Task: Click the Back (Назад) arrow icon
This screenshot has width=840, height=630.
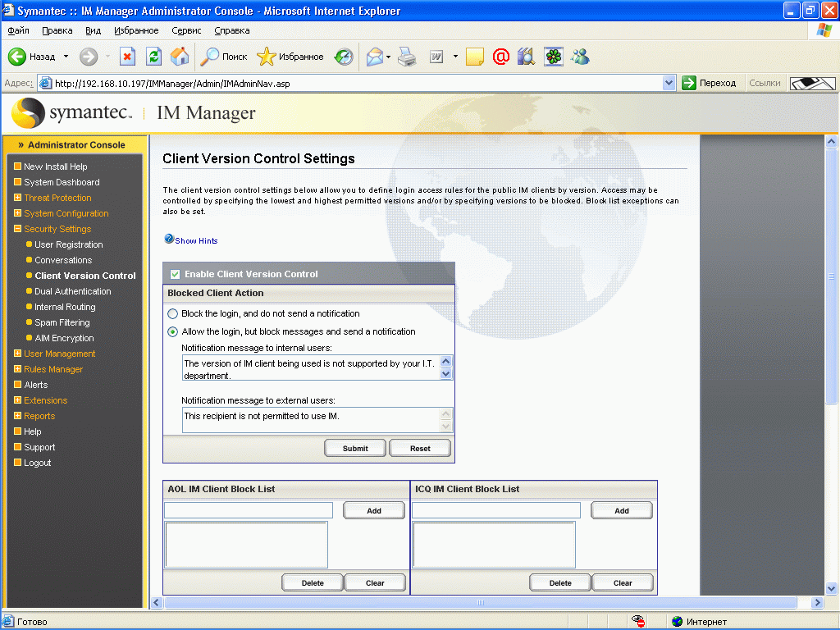Action: point(16,57)
